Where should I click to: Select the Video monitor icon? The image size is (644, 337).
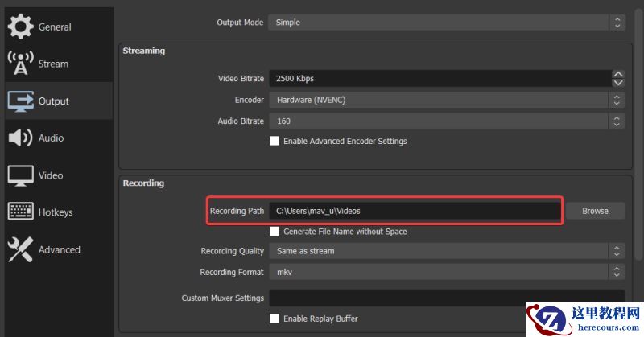click(21, 175)
